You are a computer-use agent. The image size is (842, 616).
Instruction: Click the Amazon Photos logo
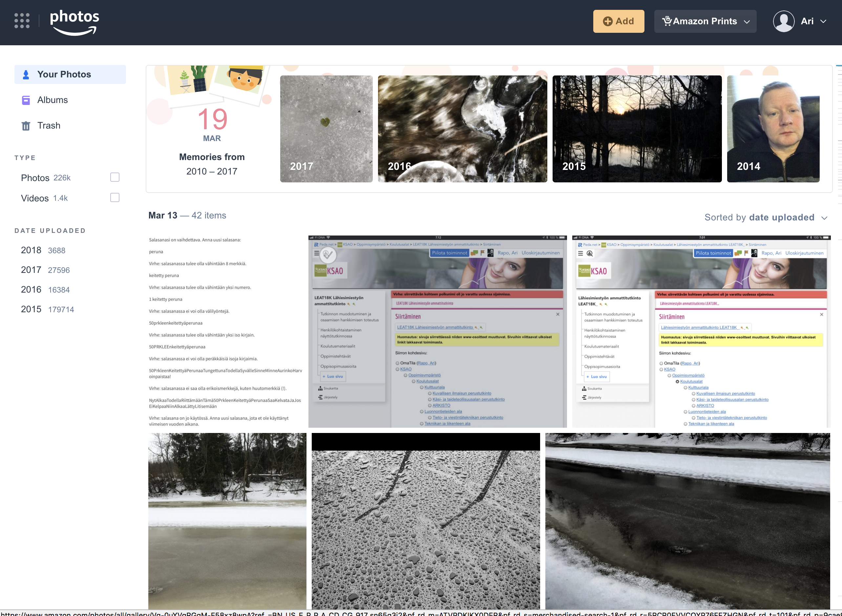(74, 22)
